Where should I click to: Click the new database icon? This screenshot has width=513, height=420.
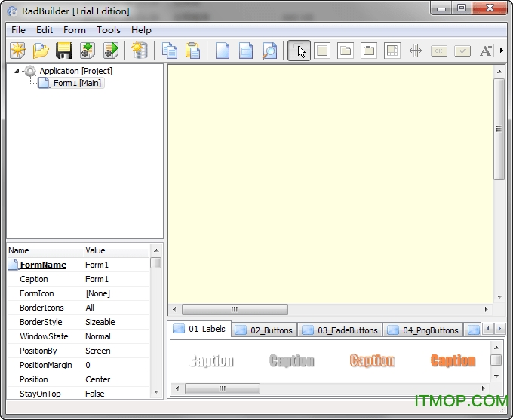140,51
